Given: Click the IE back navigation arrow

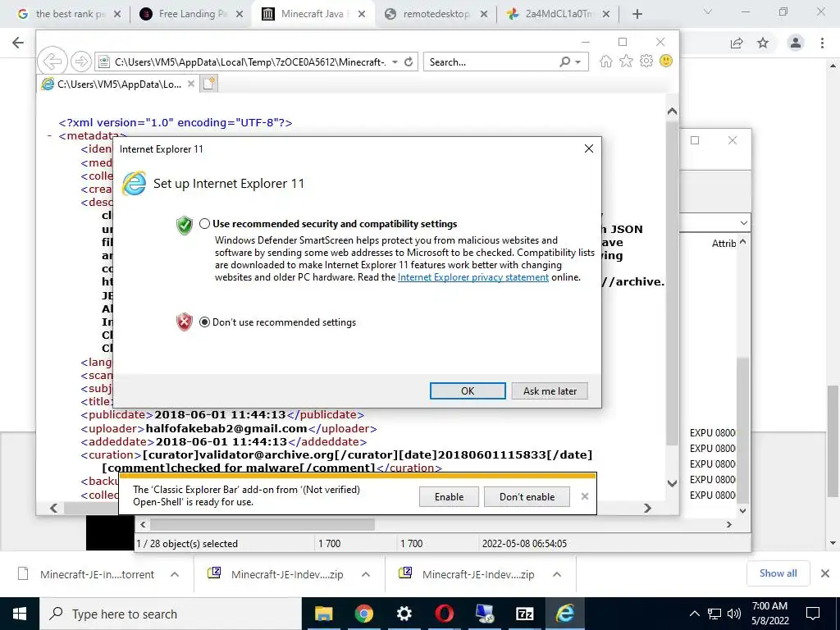Looking at the screenshot, I should (x=52, y=62).
